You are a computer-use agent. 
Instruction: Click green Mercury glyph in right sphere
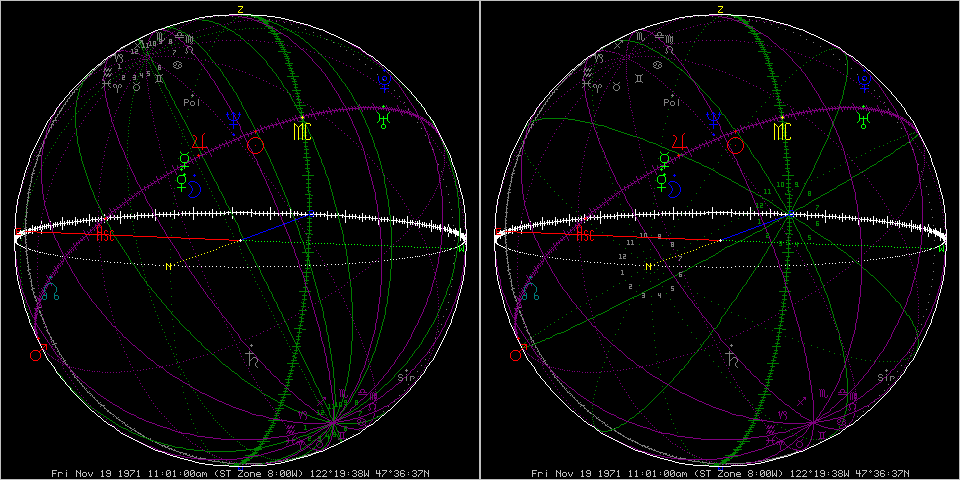665,159
